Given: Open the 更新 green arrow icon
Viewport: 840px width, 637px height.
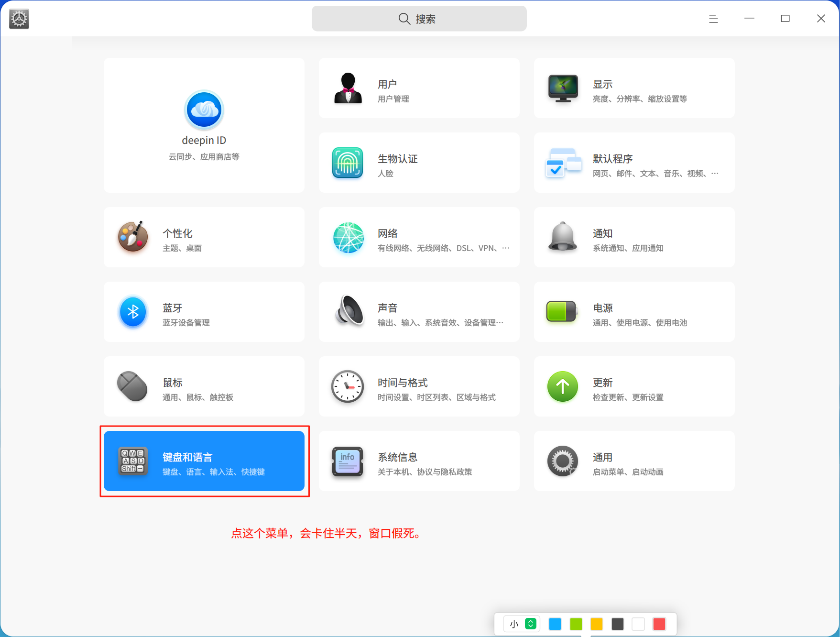Looking at the screenshot, I should pos(563,386).
